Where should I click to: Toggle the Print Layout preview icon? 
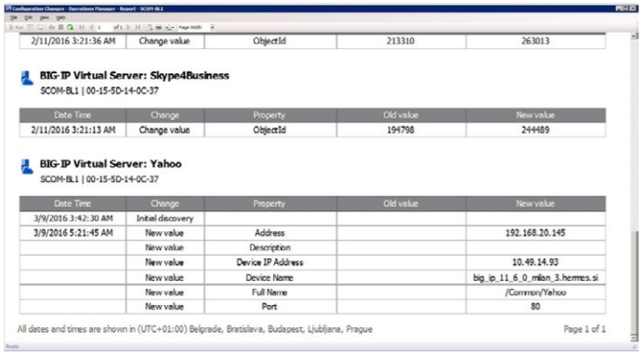149,28
